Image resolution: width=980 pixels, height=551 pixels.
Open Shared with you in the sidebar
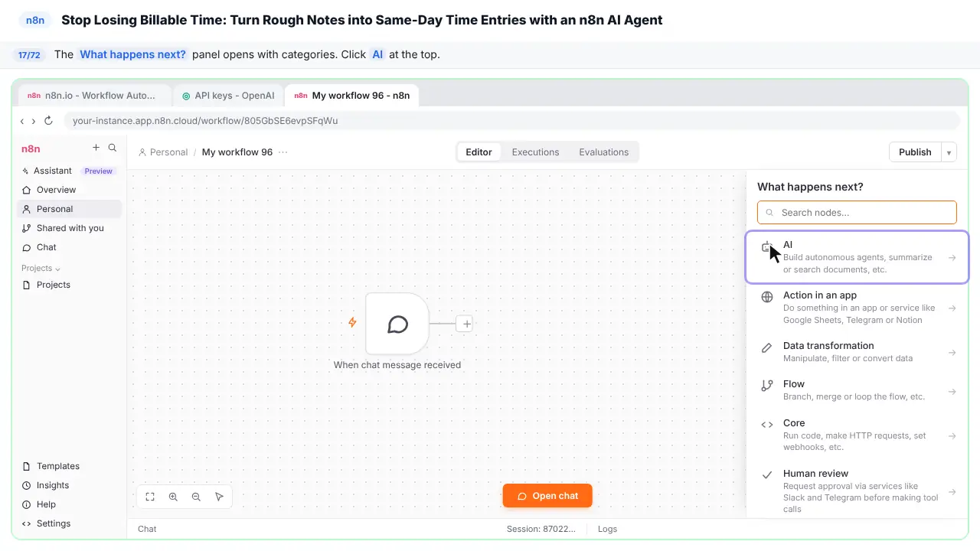click(x=70, y=228)
